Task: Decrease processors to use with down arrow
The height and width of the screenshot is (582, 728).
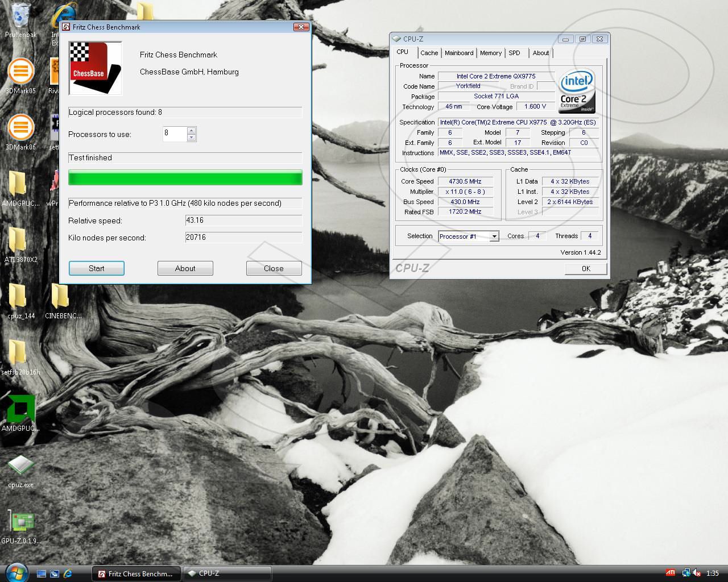Action: pos(191,137)
